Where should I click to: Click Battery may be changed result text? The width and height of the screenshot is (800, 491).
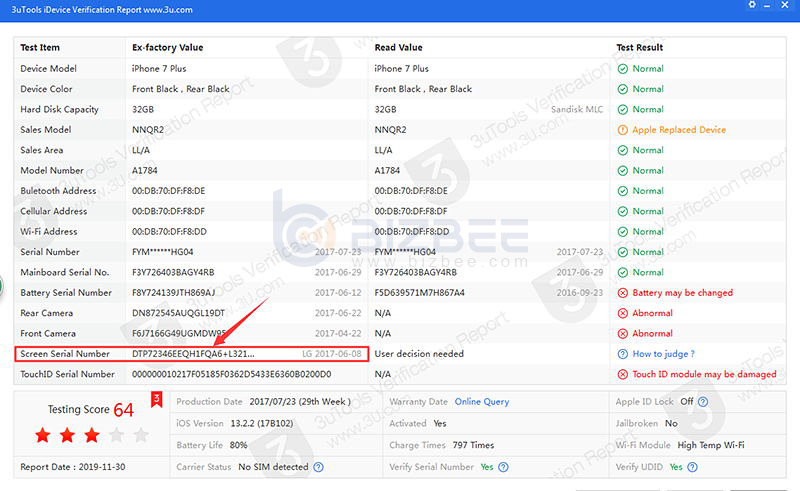tap(683, 293)
